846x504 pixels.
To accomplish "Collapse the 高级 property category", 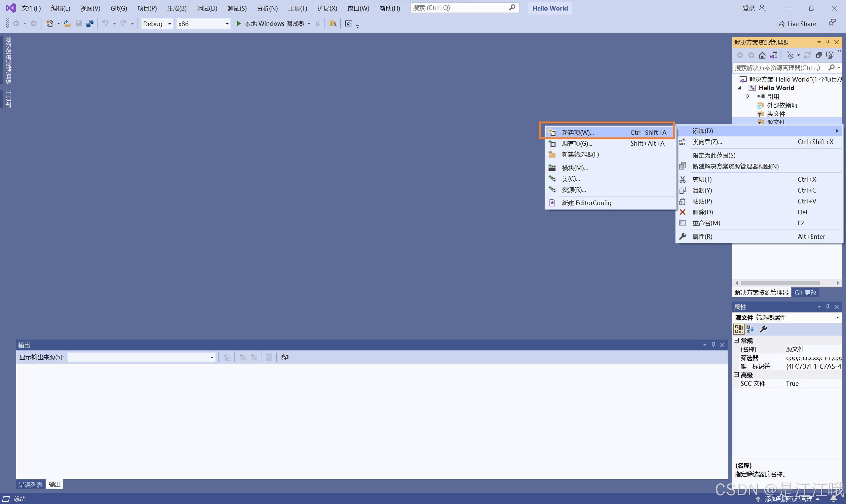I will (x=736, y=375).
